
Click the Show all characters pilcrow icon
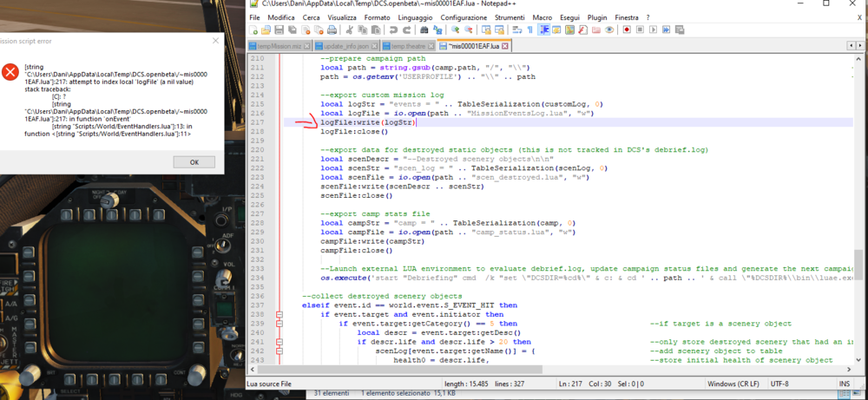[529, 30]
